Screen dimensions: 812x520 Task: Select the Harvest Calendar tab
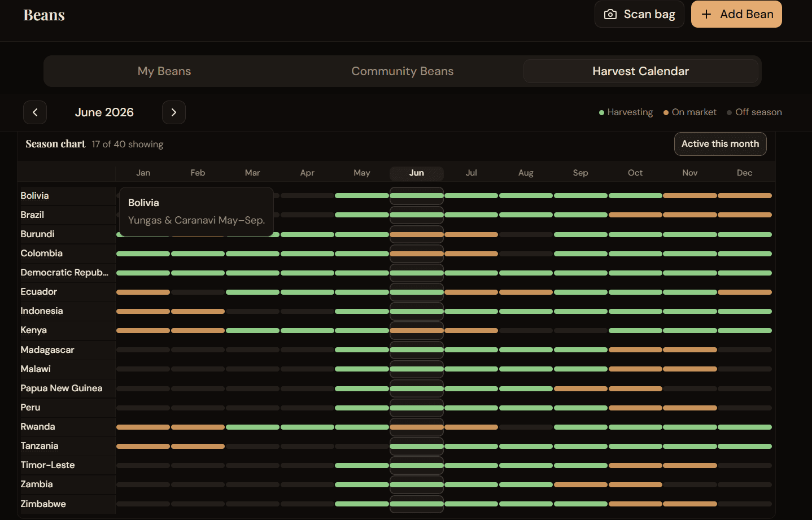click(x=641, y=71)
